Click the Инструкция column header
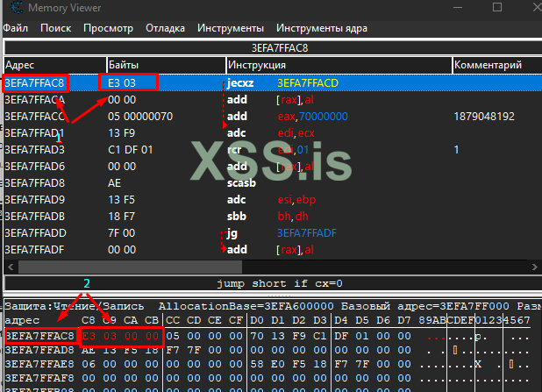The width and height of the screenshot is (542, 392). click(x=339, y=65)
